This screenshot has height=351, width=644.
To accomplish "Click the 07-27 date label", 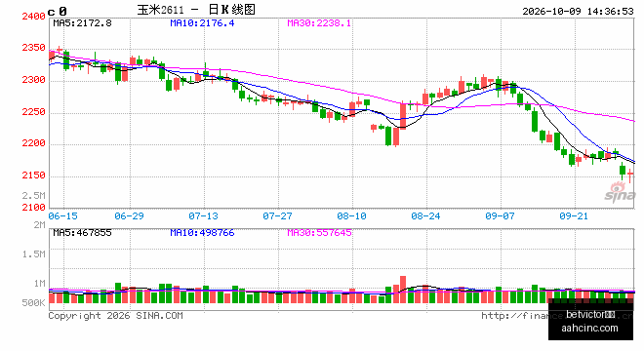I will [x=277, y=215].
